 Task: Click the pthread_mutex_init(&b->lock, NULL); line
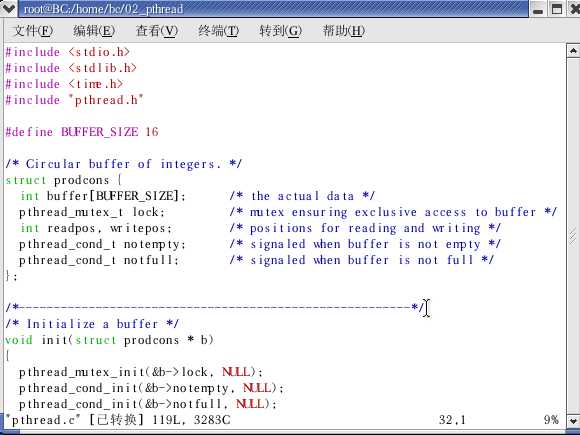click(141, 372)
